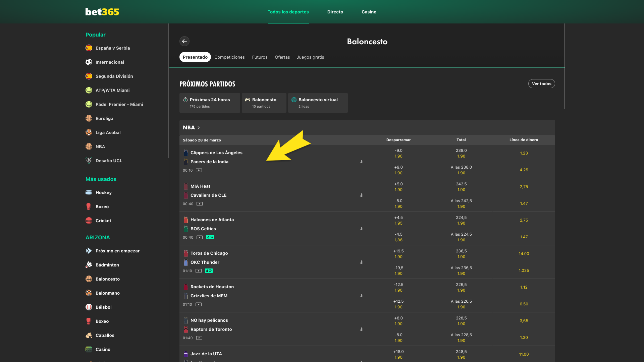The width and height of the screenshot is (644, 362).
Task: Select Clippers moneyline 1.23 odds
Action: click(524, 153)
